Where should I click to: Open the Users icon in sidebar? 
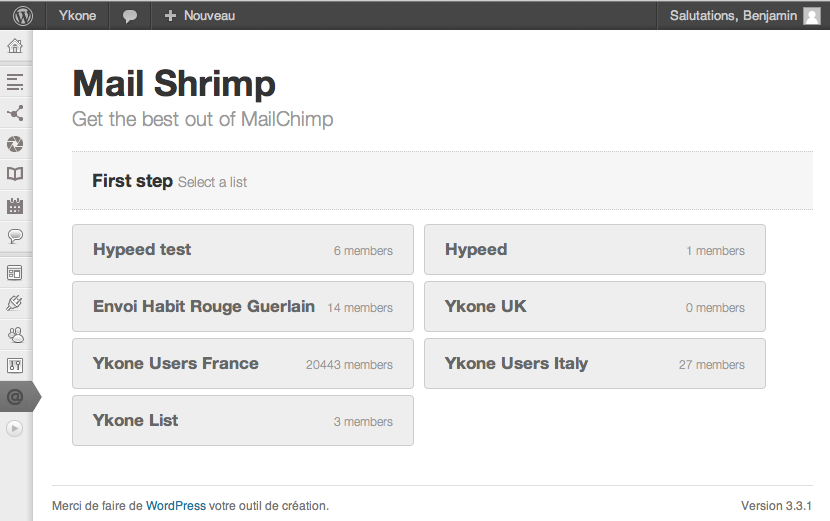(15, 335)
